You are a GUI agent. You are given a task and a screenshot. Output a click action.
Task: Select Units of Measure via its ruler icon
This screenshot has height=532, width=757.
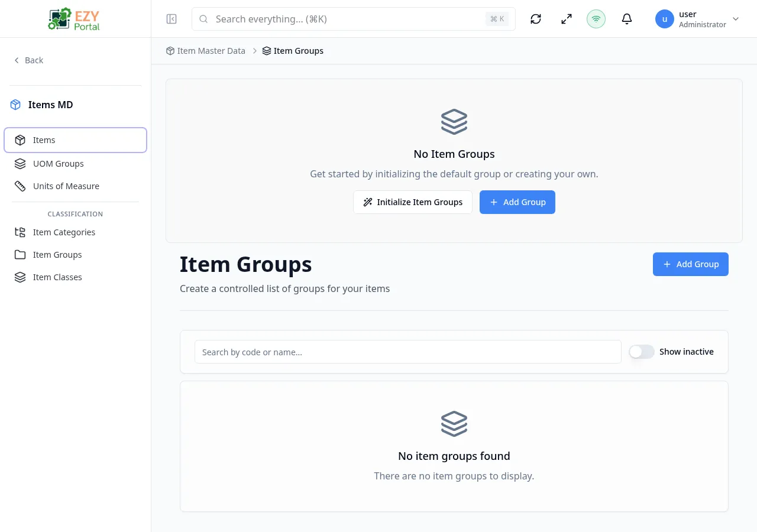[20, 186]
